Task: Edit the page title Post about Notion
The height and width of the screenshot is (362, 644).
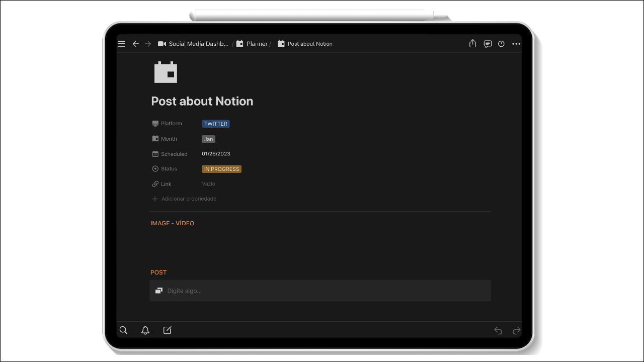Action: pos(202,101)
